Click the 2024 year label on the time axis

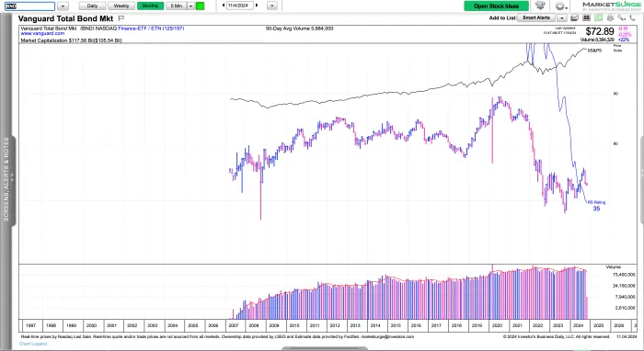tap(578, 325)
